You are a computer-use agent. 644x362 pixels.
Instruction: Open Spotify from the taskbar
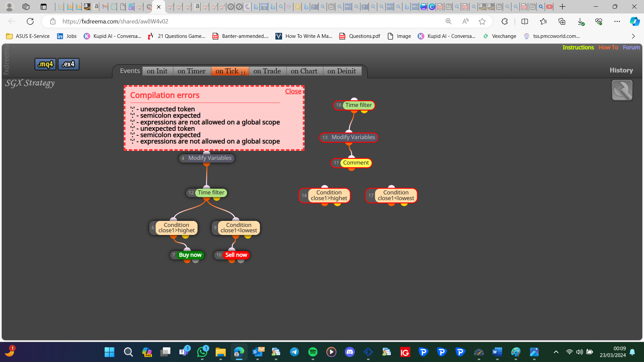coord(313,352)
